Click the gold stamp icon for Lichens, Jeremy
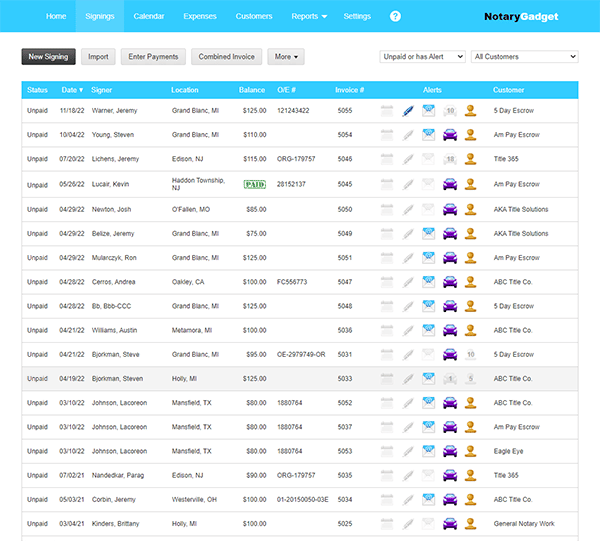Image resolution: width=600 pixels, height=541 pixels. 470,159
